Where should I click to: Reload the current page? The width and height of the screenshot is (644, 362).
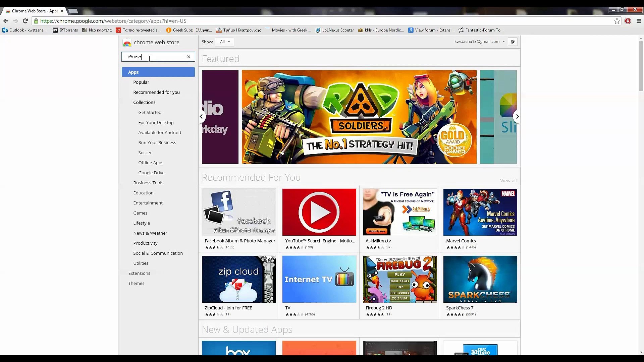click(25, 21)
